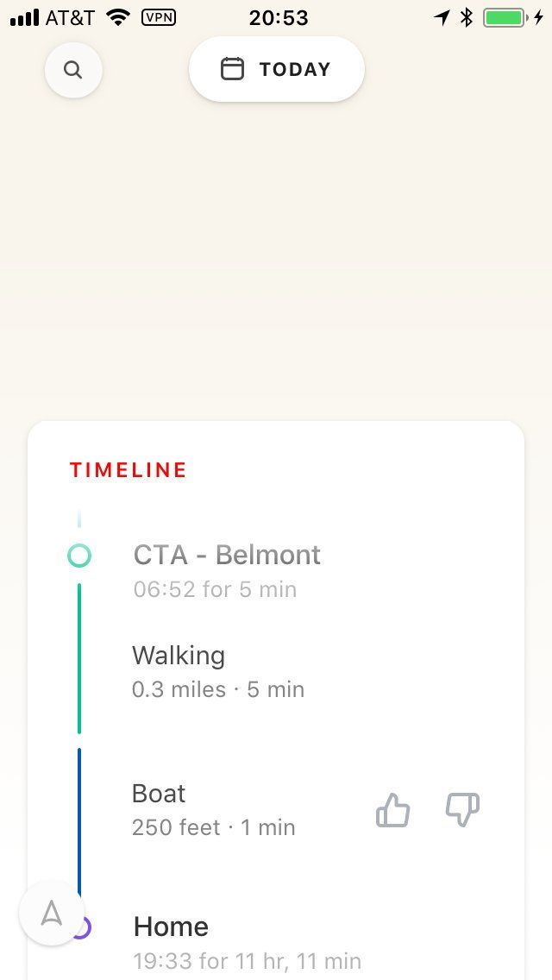552x980 pixels.
Task: Give thumbs up to Boat trip
Action: 393,811
